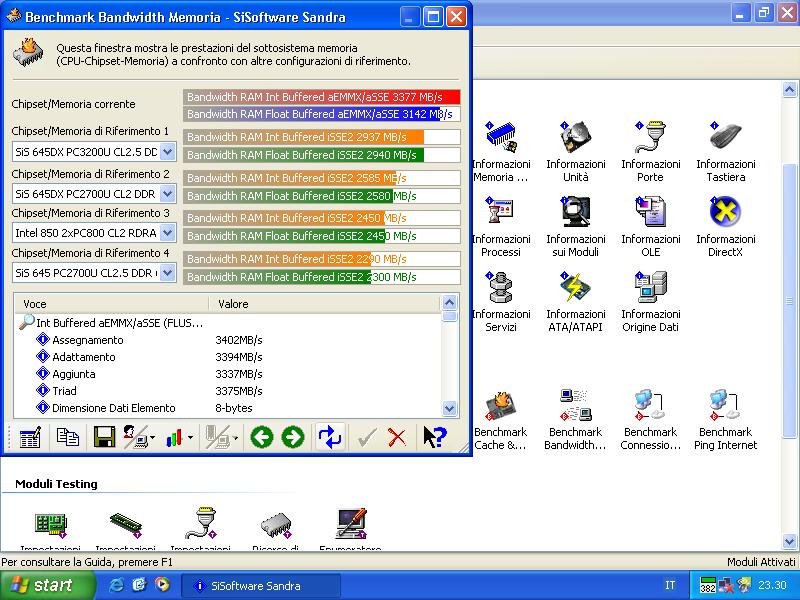Click the blue Float Buffered 3142 MB/s bar

coord(322,114)
